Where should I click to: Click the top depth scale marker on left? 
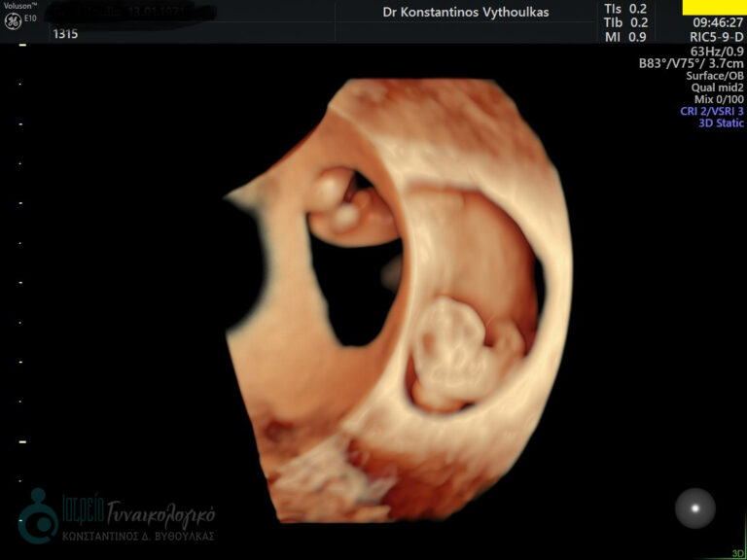point(22,45)
